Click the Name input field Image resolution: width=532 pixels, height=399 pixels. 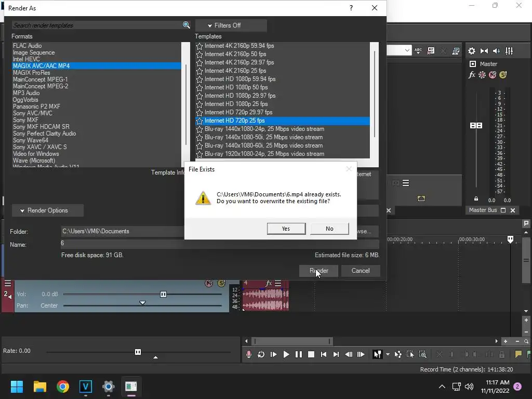(x=220, y=243)
